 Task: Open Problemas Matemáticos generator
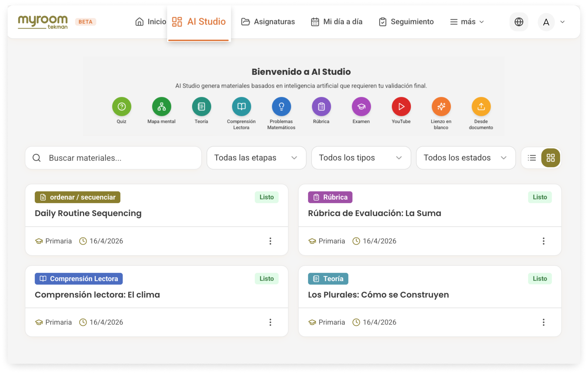[x=281, y=107]
